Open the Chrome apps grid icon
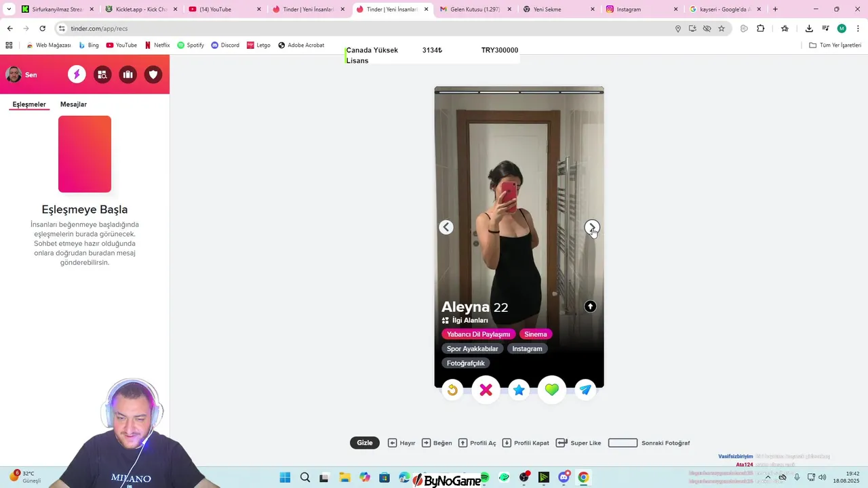 9,45
